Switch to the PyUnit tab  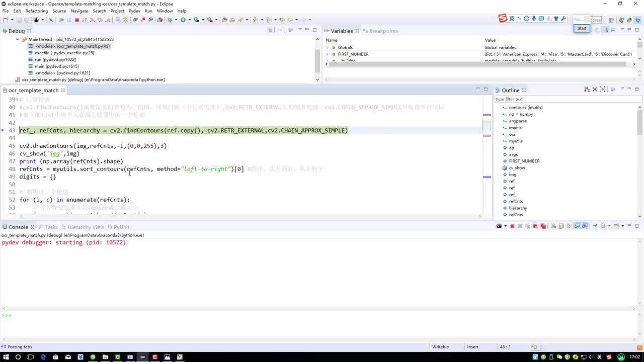coord(118,227)
